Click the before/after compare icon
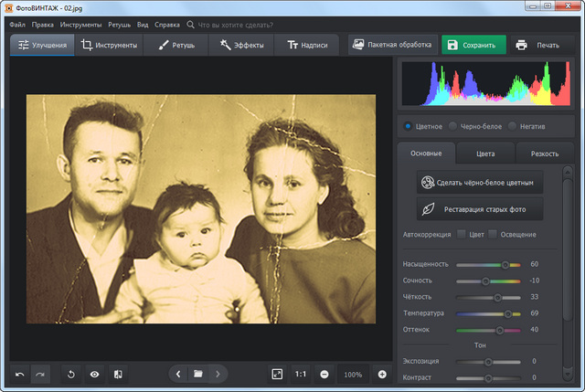 [118, 374]
